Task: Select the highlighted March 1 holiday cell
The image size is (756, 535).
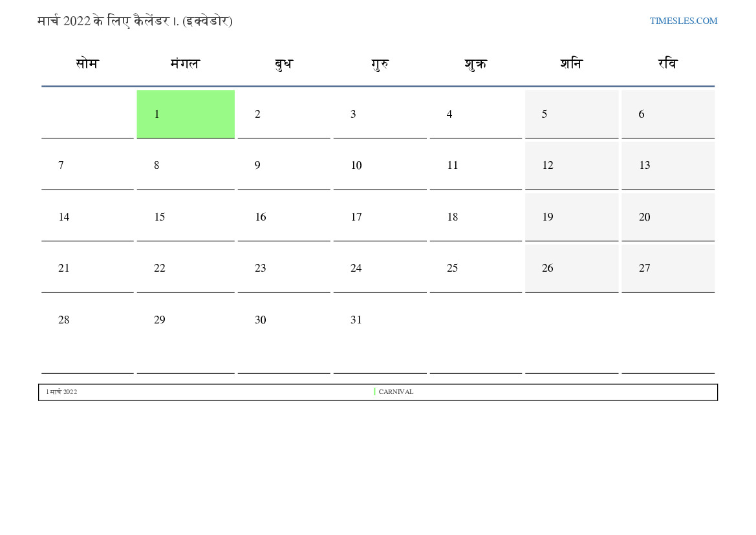Action: (x=186, y=114)
